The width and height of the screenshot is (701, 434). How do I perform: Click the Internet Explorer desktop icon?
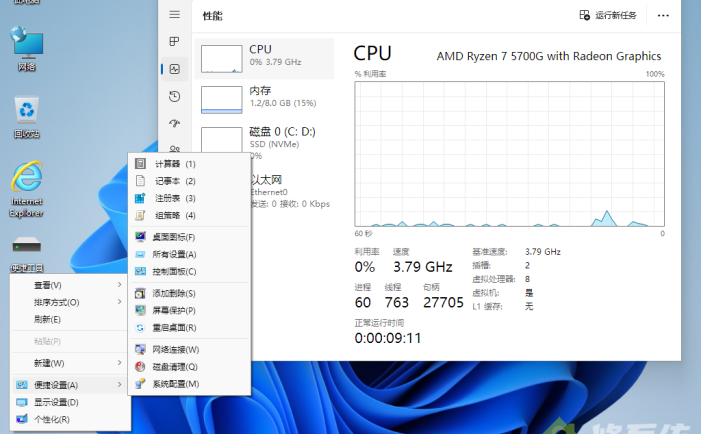(x=27, y=189)
